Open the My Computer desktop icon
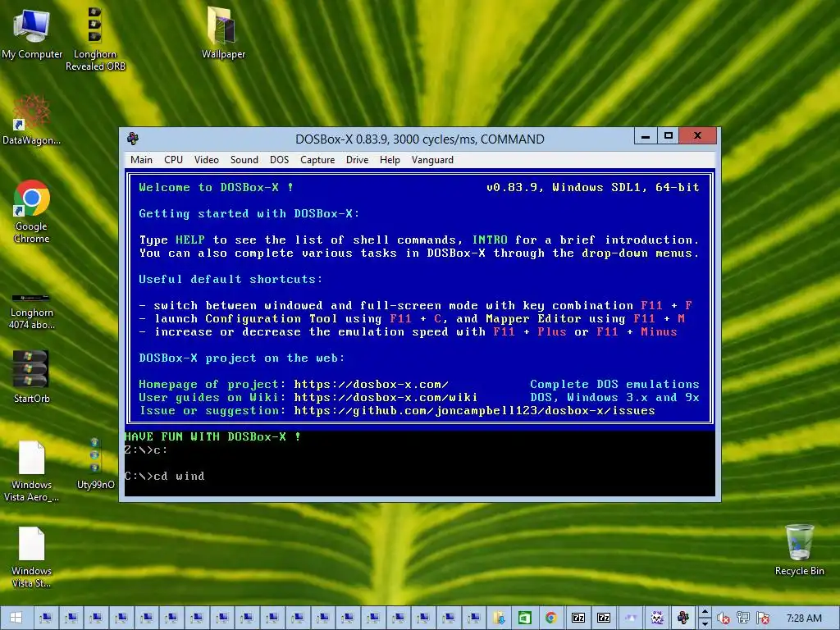840x630 pixels. click(32, 34)
